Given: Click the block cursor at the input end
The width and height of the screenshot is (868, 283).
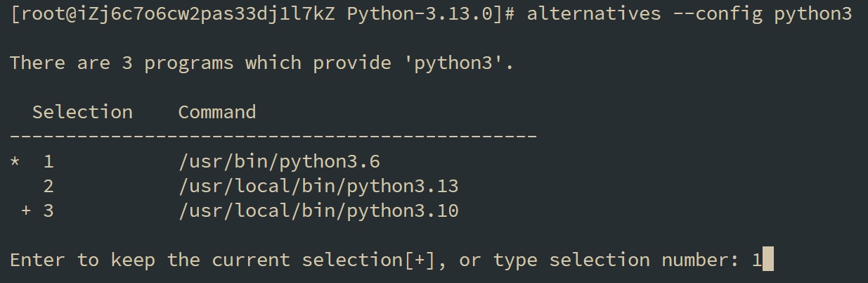Looking at the screenshot, I should [767, 259].
